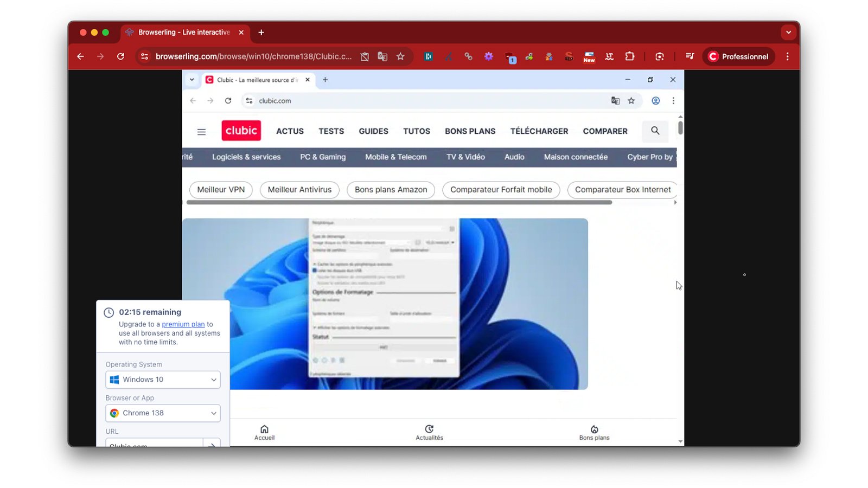Viewport: 868px width, 488px height.
Task: Open the extension labeled New
Action: pos(589,57)
